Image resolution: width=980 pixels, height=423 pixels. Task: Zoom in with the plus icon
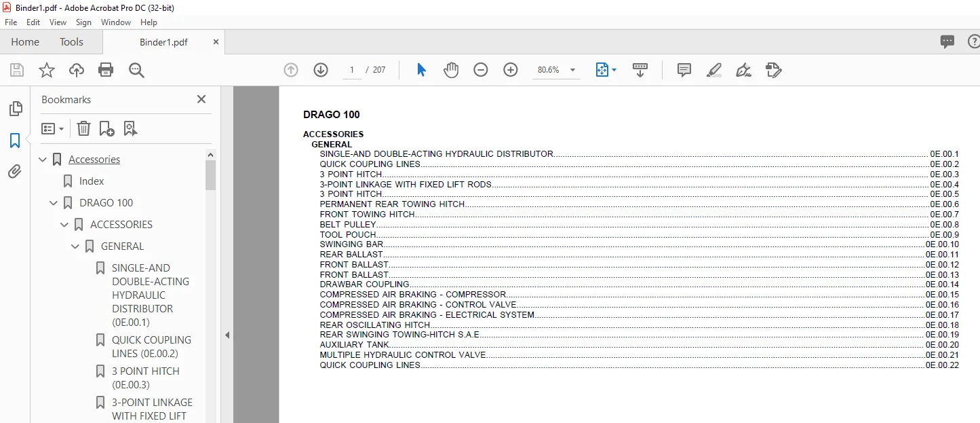(x=511, y=70)
